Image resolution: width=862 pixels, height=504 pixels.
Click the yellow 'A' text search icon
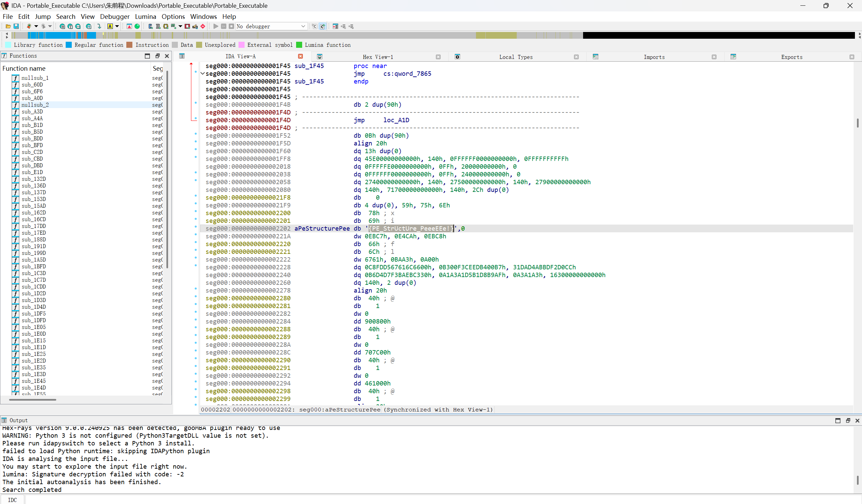coord(110,26)
